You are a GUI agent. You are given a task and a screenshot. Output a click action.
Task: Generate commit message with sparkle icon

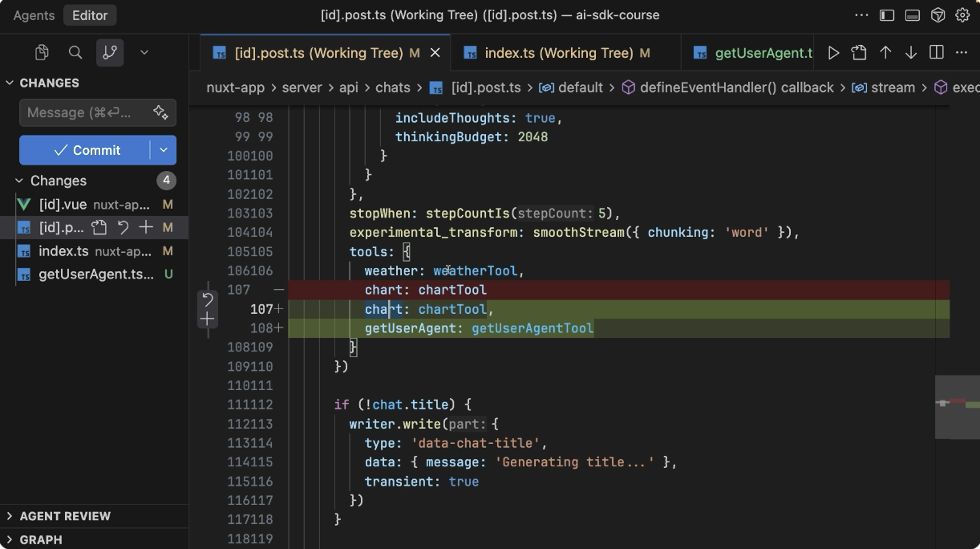(x=160, y=112)
